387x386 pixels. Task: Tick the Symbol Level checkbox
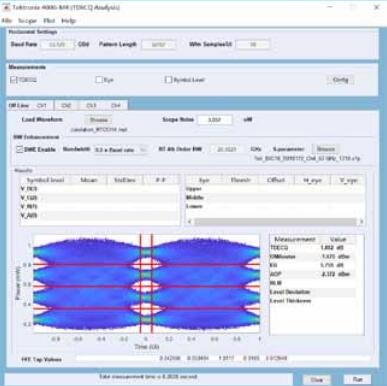pyautogui.click(x=168, y=80)
